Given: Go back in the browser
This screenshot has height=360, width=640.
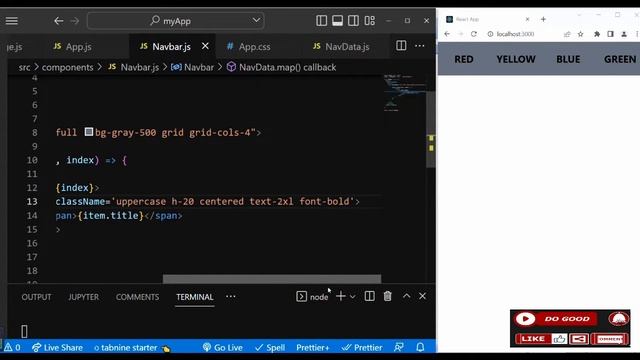Looking at the screenshot, I should 447,34.
